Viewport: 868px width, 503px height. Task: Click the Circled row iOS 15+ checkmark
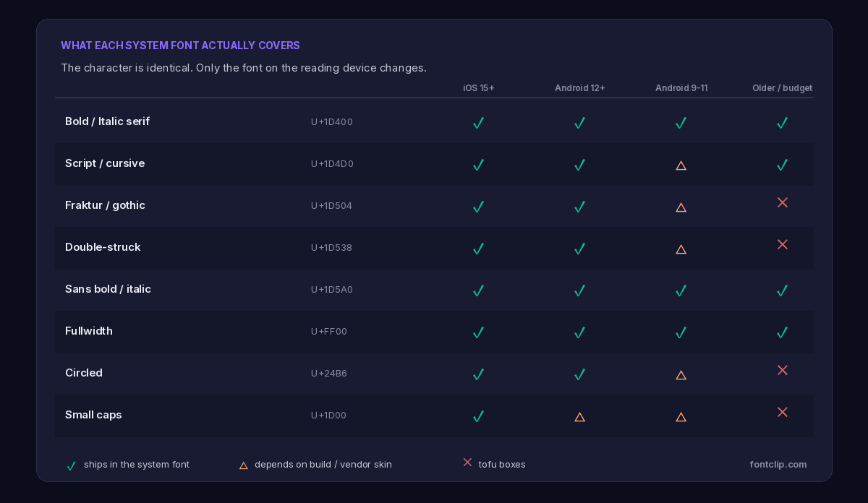pos(478,374)
